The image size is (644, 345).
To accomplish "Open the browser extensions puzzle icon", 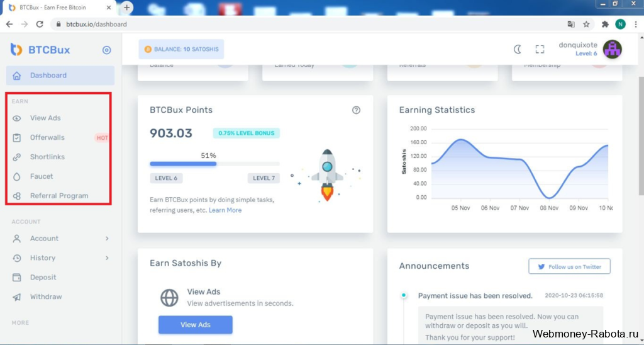I will point(605,25).
